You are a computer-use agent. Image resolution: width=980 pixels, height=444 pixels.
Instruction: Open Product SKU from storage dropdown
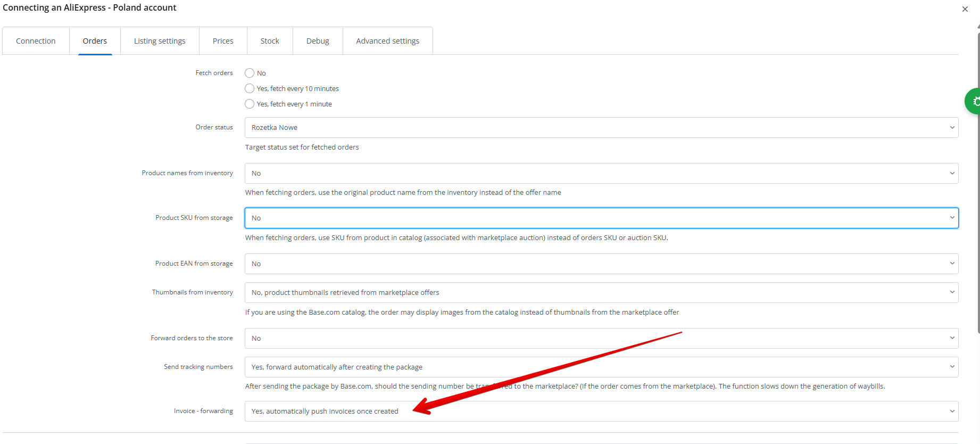[601, 218]
